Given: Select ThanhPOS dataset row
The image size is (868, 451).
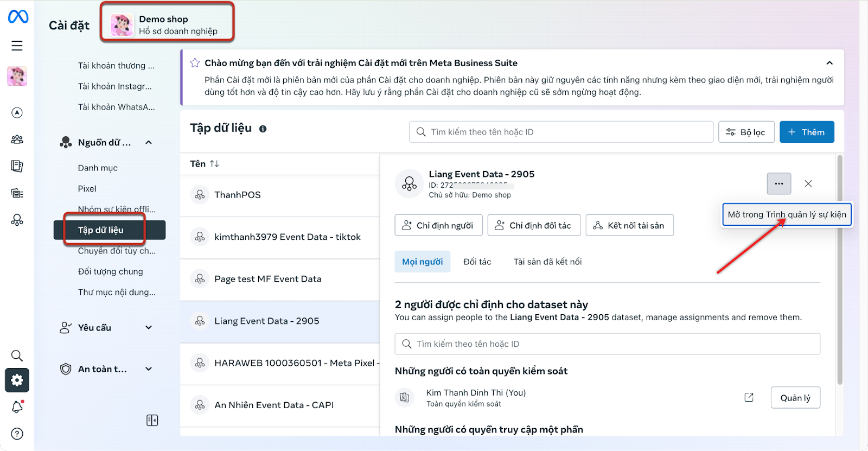Looking at the screenshot, I should pyautogui.click(x=280, y=195).
